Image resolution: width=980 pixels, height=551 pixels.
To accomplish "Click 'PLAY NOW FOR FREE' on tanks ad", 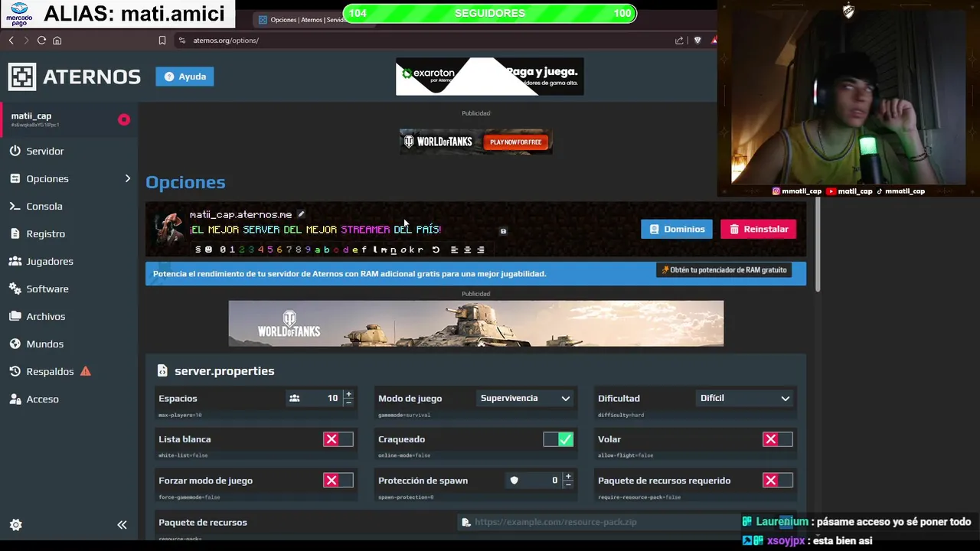I will pos(515,142).
